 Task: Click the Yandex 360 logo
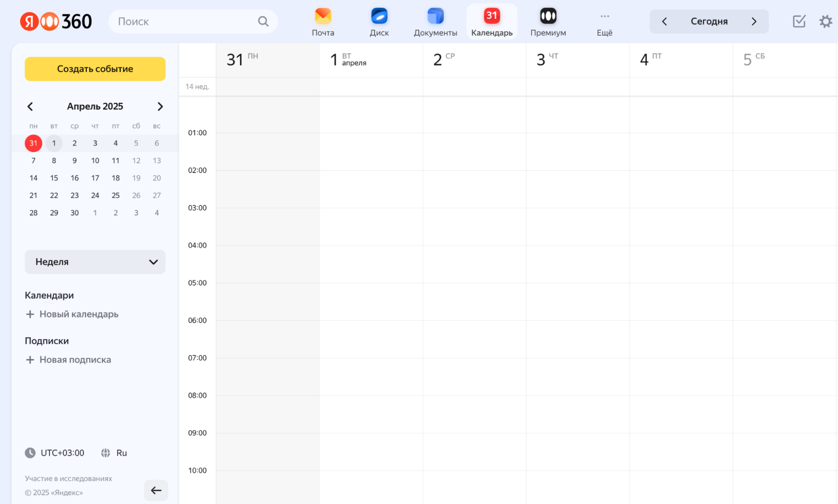coord(56,21)
